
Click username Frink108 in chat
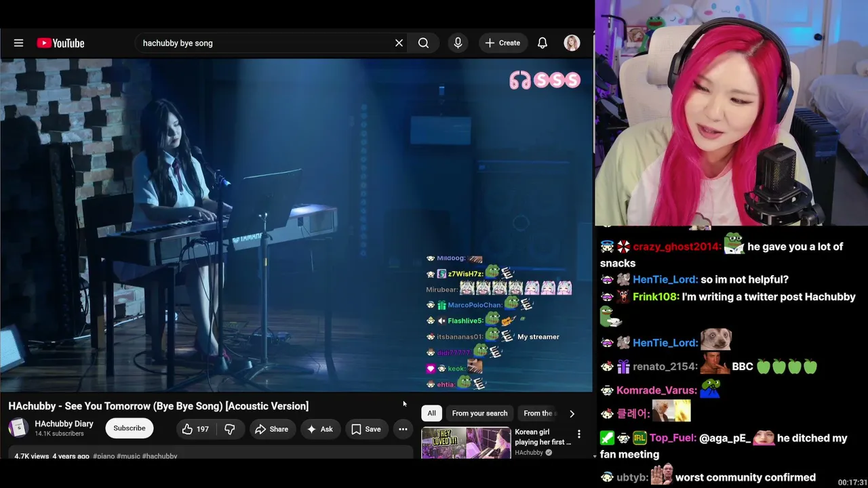[654, 297]
